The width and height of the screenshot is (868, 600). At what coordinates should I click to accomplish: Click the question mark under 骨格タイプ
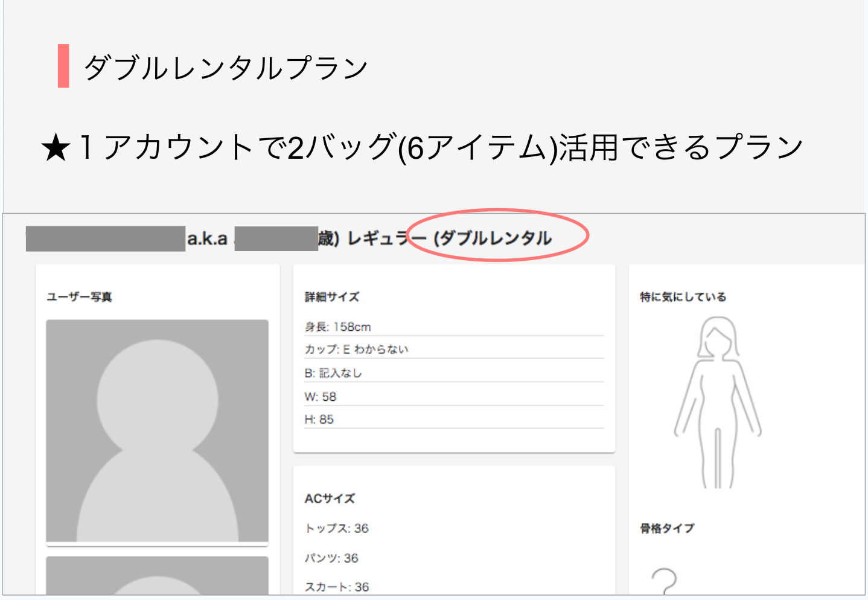pos(664,581)
